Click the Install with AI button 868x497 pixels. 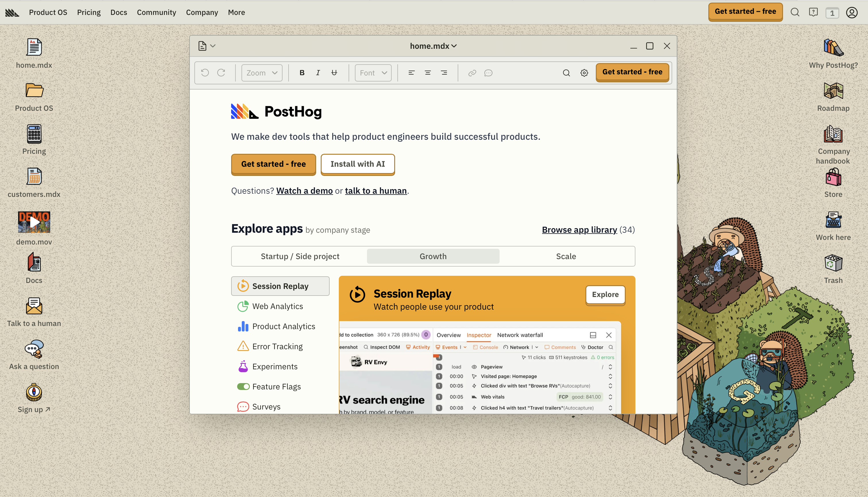point(357,164)
